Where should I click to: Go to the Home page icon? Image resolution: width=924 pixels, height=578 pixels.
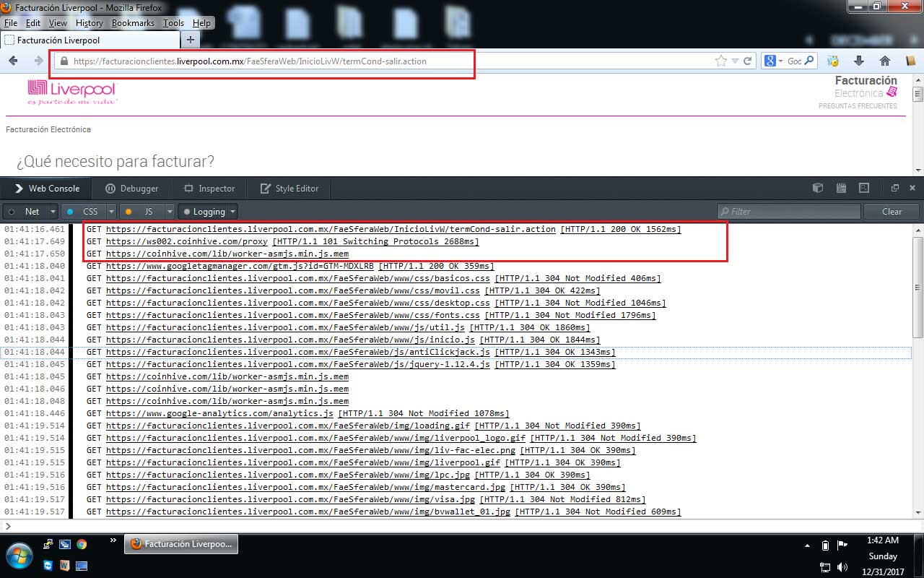pos(885,61)
